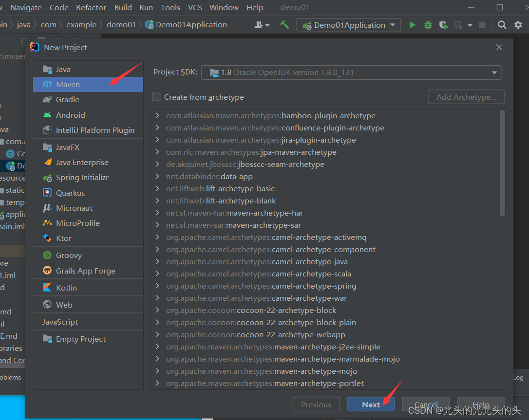Expand the net.databinder:data-app archetype entry
This screenshot has width=529, height=420.
pyautogui.click(x=157, y=176)
